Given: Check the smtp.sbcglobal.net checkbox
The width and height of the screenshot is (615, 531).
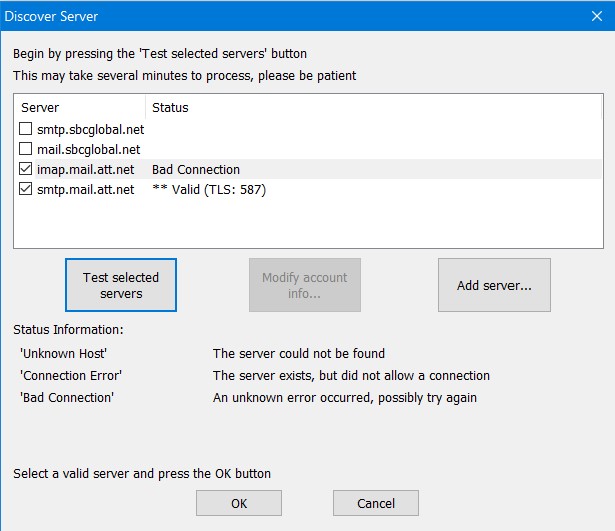Looking at the screenshot, I should click(25, 129).
